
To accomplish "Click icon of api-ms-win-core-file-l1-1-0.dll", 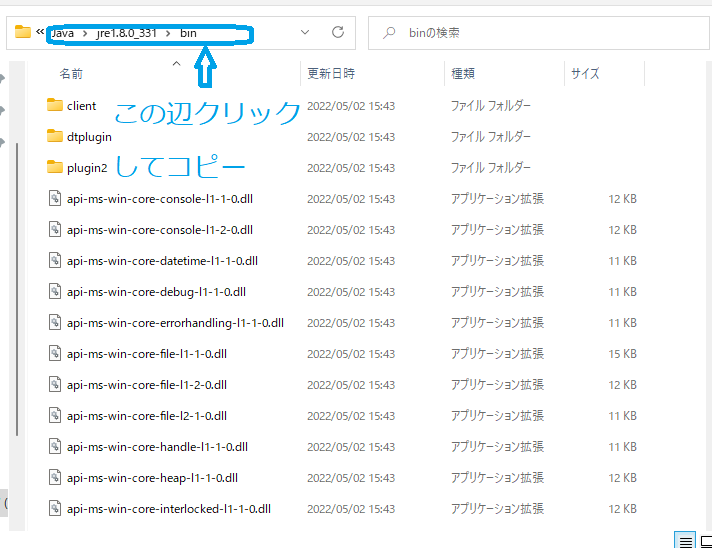I will (x=55, y=353).
